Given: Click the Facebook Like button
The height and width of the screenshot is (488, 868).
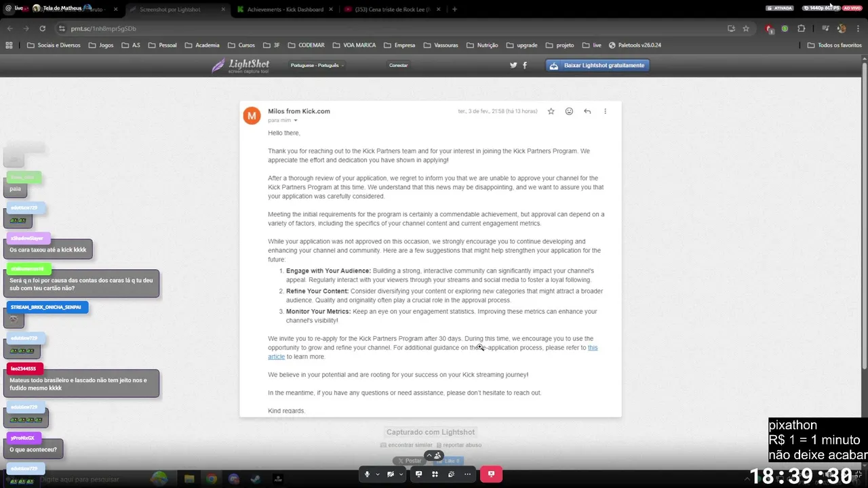Looking at the screenshot, I should tap(449, 461).
